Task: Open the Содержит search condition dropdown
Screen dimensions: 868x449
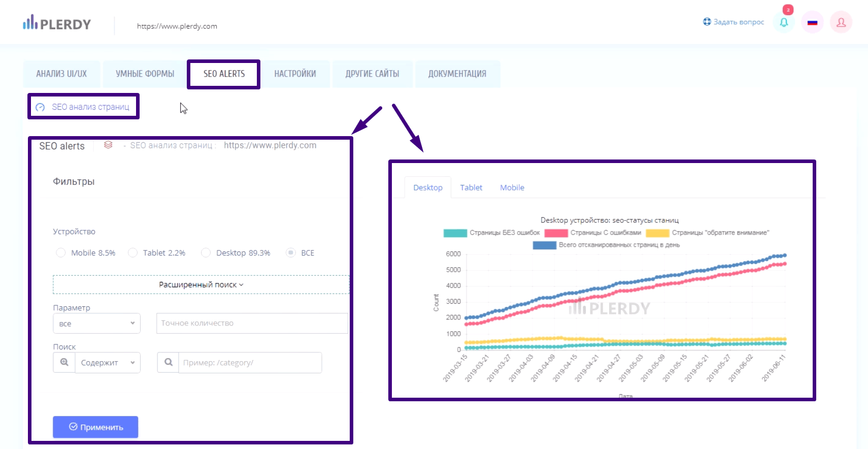Action: 108,363
